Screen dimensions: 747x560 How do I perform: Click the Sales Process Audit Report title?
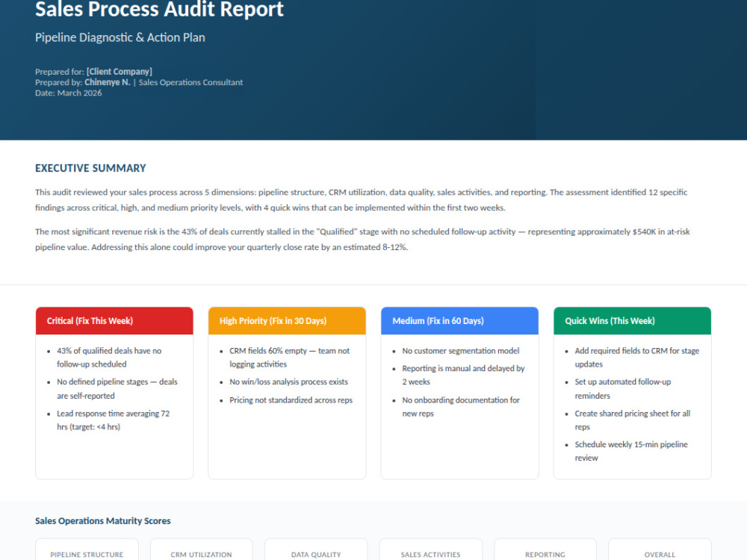pos(159,10)
